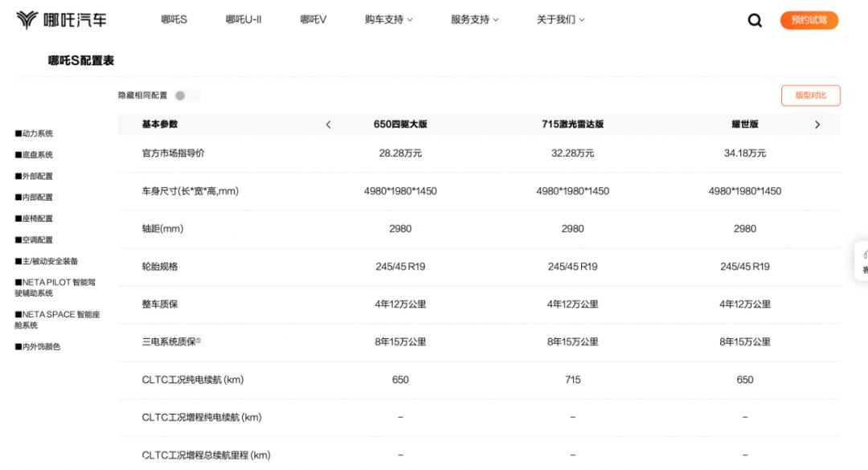Expand the 关于我们 dropdown menu
868x470 pixels.
click(x=560, y=19)
